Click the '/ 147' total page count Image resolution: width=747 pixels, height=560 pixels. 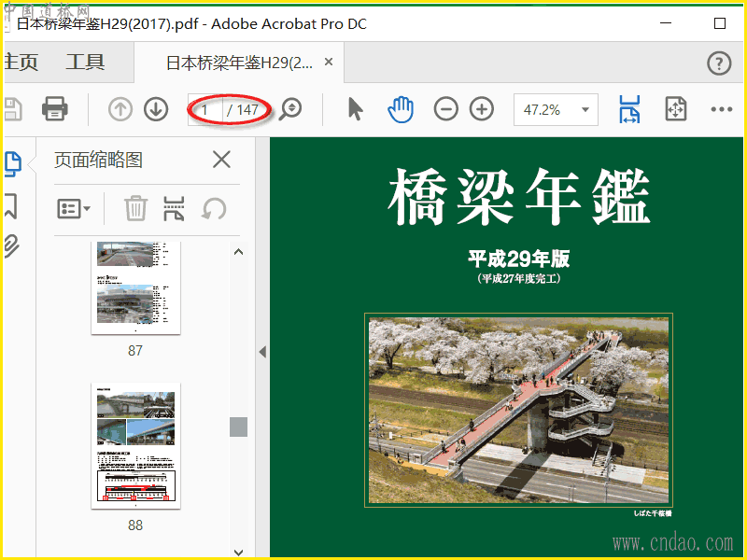pyautogui.click(x=243, y=110)
